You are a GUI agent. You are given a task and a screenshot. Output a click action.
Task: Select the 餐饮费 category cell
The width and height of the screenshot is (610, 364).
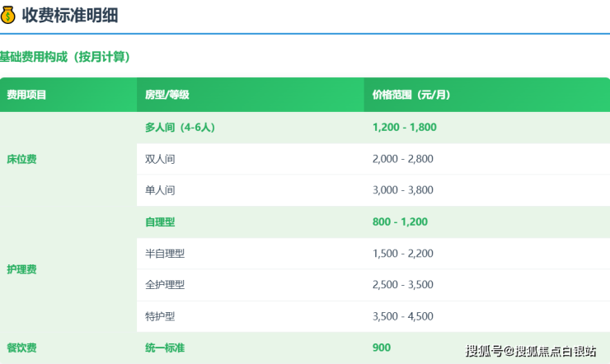(x=21, y=348)
